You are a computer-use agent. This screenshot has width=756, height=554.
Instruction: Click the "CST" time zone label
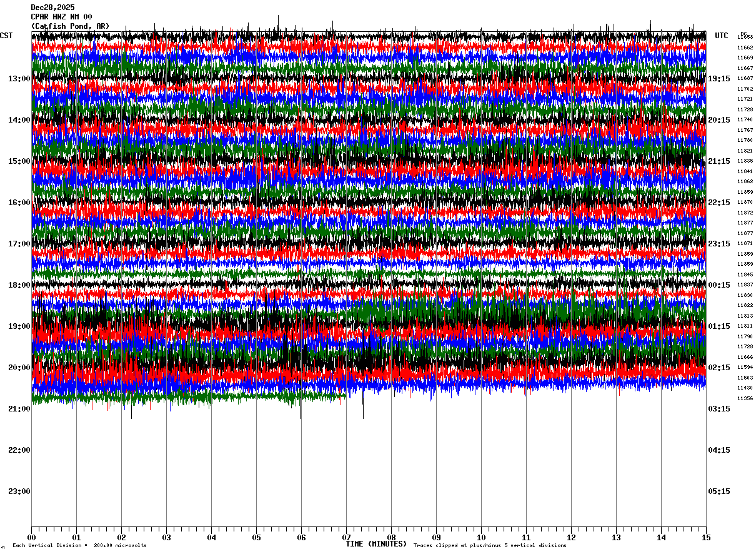pos(6,36)
